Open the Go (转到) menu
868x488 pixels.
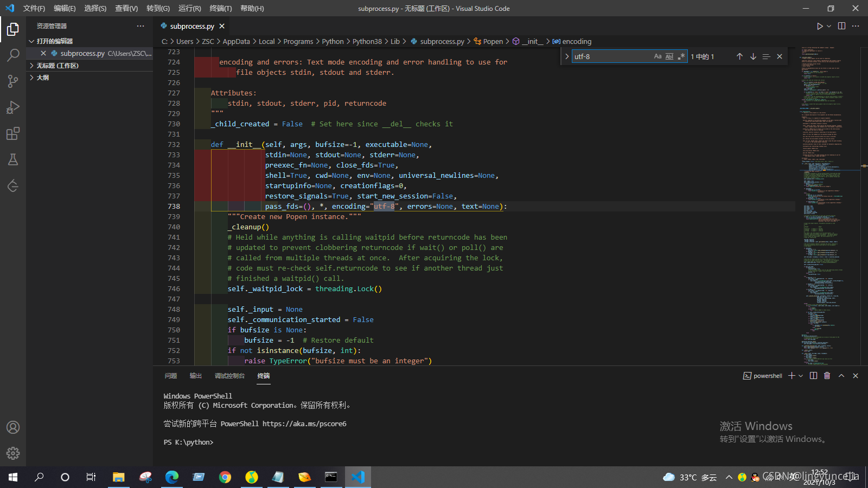tap(158, 8)
